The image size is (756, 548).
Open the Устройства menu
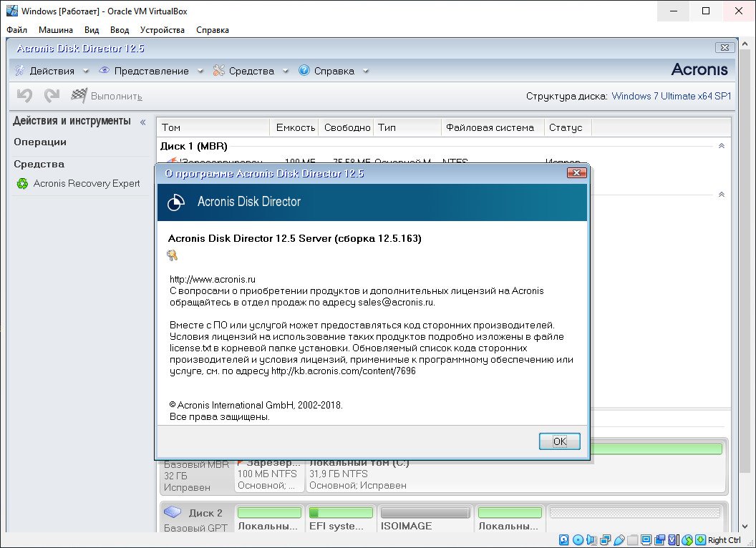click(x=162, y=30)
